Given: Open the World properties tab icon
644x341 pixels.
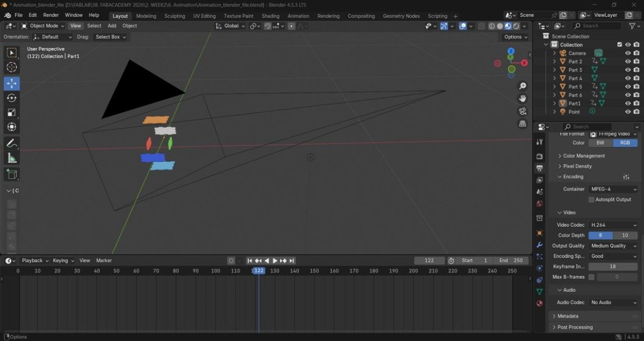Looking at the screenshot, I should [539, 204].
